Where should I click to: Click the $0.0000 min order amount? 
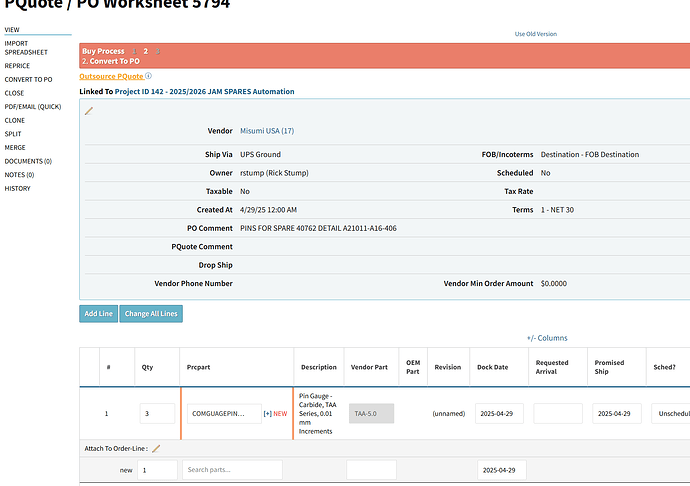pyautogui.click(x=554, y=284)
